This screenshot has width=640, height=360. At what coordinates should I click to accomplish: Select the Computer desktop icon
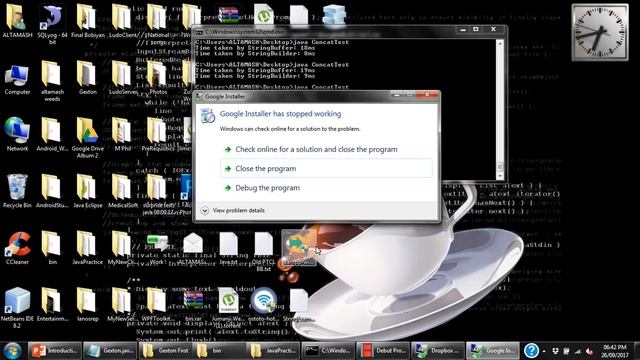tap(17, 79)
